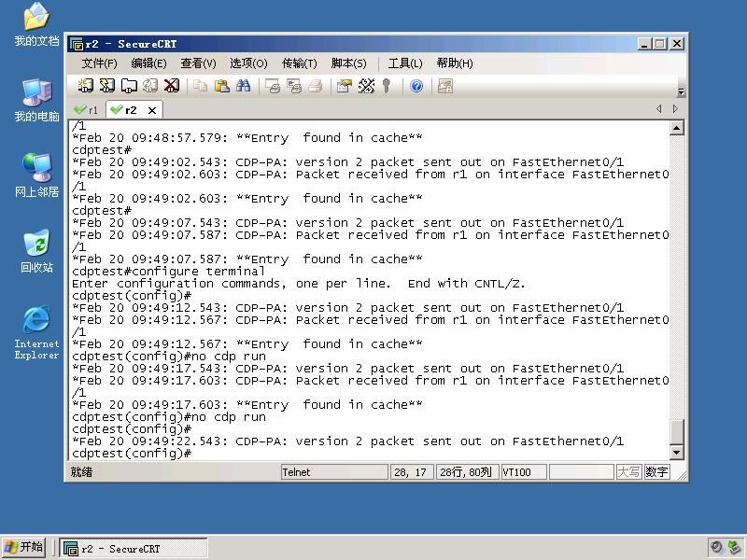Click the r2 - SecureCRT taskbar button

(x=134, y=548)
